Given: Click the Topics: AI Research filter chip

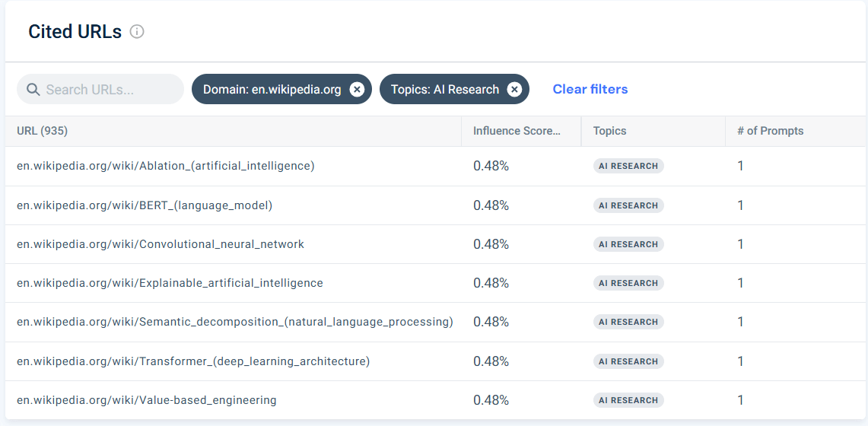Looking at the screenshot, I should pos(454,89).
